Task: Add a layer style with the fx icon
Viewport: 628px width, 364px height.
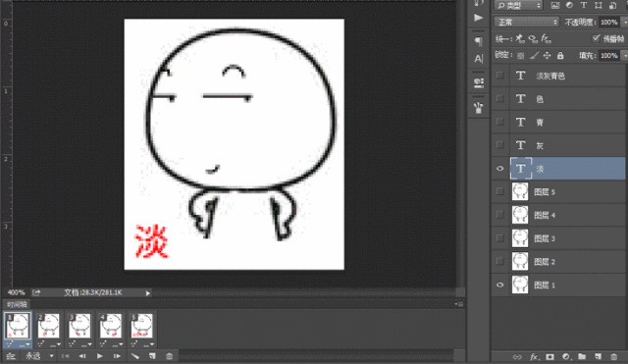Action: pyautogui.click(x=534, y=356)
